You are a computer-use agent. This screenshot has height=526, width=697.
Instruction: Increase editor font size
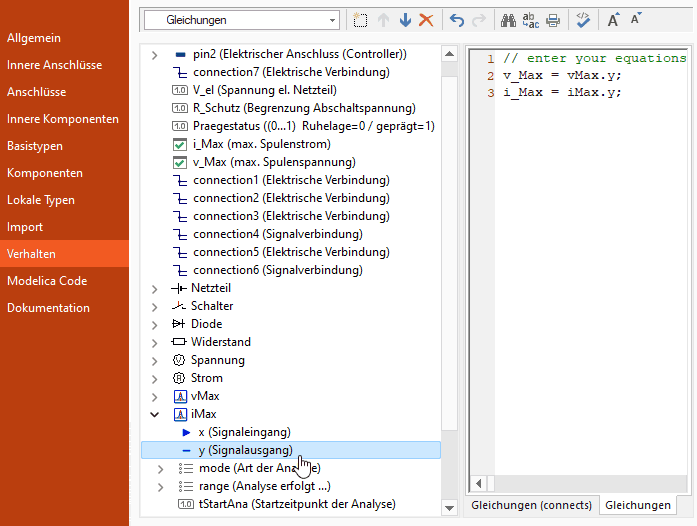coord(614,20)
